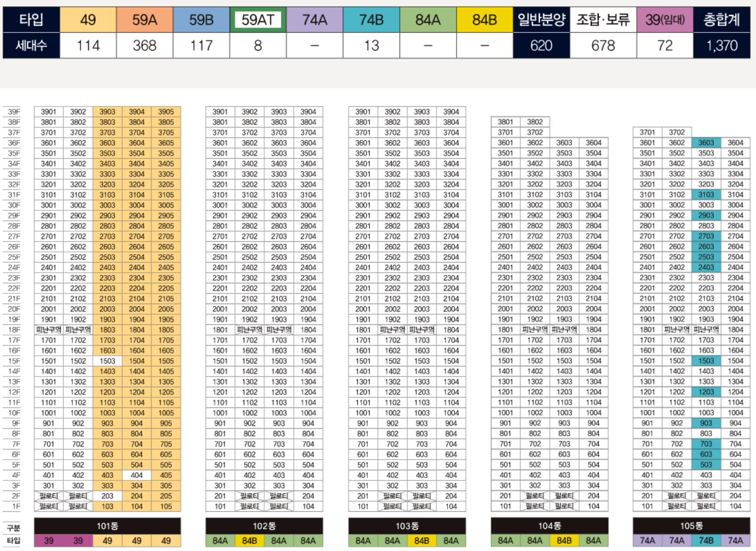Select the 74B household count 13
The height and width of the screenshot is (551, 756).
[x=371, y=45]
